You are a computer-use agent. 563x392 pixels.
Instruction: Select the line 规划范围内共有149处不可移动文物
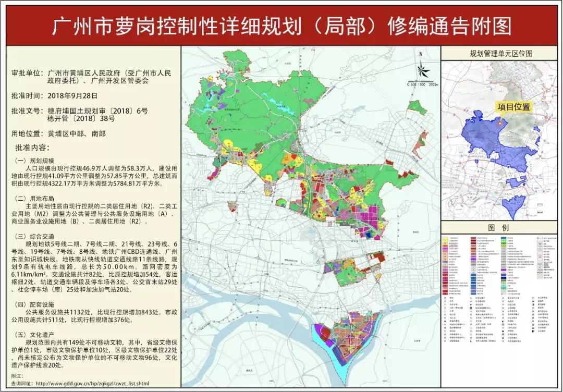pyautogui.click(x=101, y=342)
